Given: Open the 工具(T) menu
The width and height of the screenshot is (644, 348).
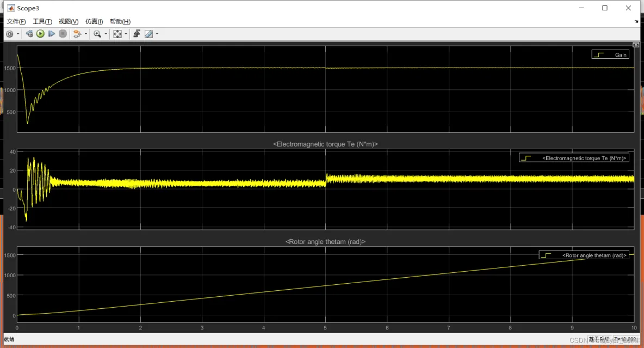Looking at the screenshot, I should pos(42,21).
